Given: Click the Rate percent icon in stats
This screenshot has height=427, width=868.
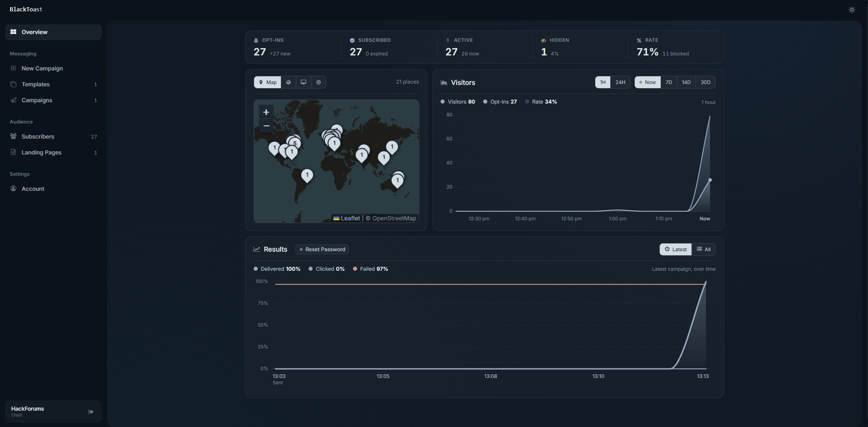Looking at the screenshot, I should click(x=639, y=40).
